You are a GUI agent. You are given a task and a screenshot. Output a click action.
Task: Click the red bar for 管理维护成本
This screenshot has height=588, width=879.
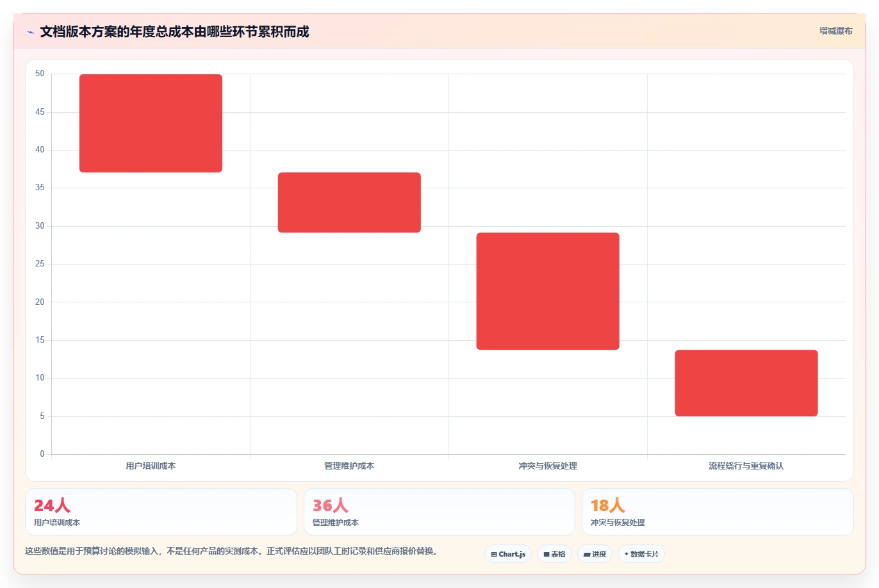[349, 202]
